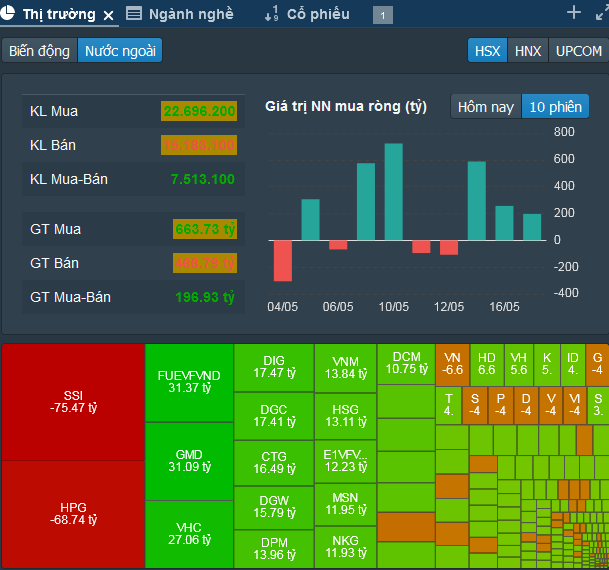Click the HPG treemap tile
The height and width of the screenshot is (570, 609).
73,513
